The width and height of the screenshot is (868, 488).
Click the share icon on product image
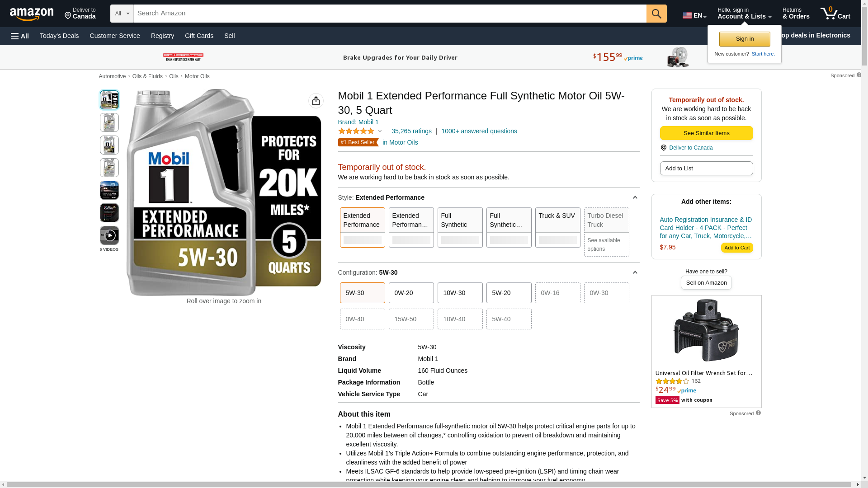click(316, 101)
